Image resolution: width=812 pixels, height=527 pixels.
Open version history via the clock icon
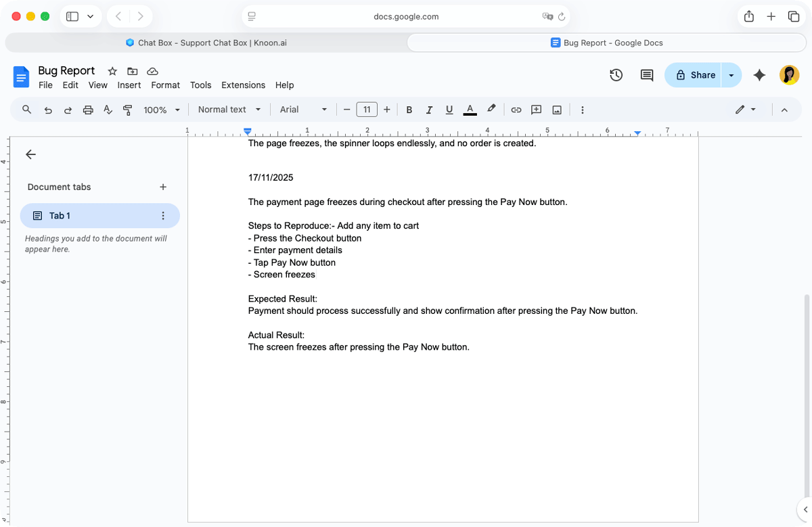click(x=616, y=75)
